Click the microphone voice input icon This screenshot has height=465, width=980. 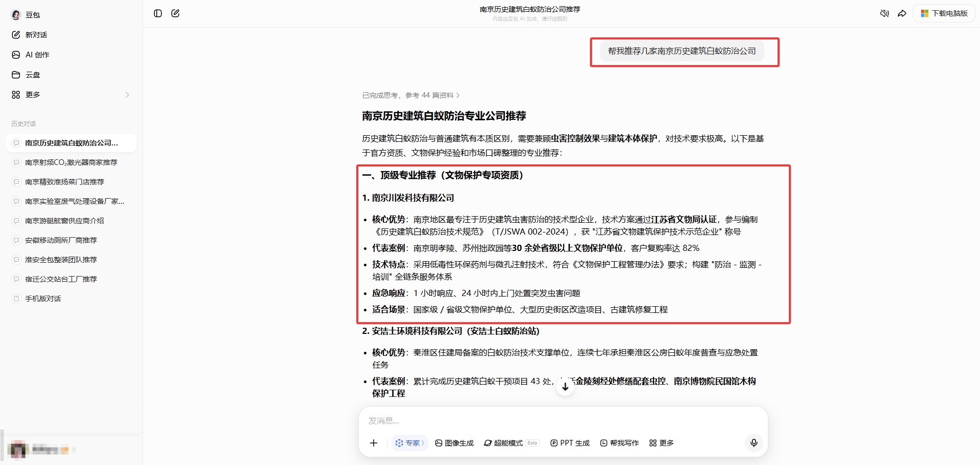click(x=753, y=443)
